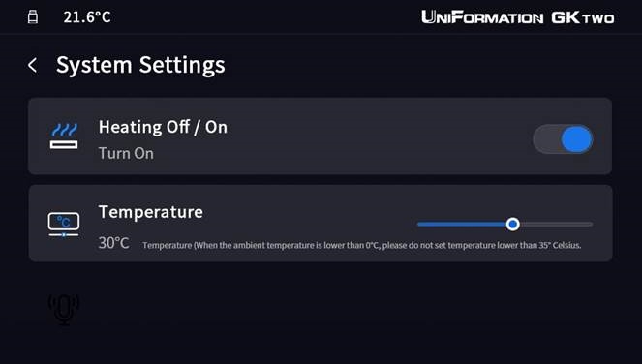This screenshot has width=642, height=364.
Task: Click the Turn On status text
Action: (126, 154)
